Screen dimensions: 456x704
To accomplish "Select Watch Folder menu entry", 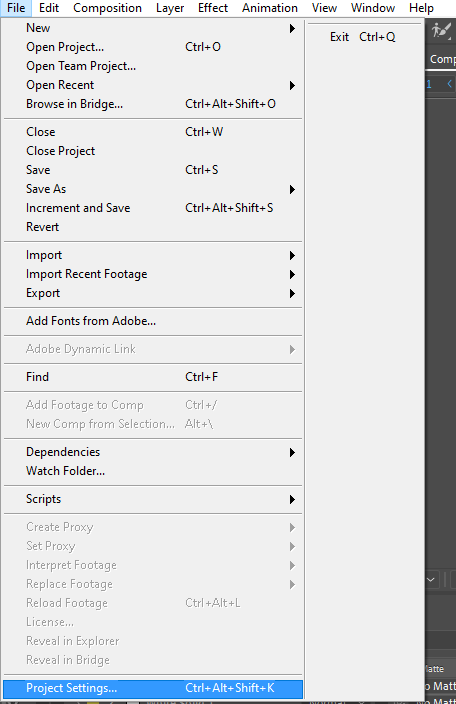I will point(153,471).
